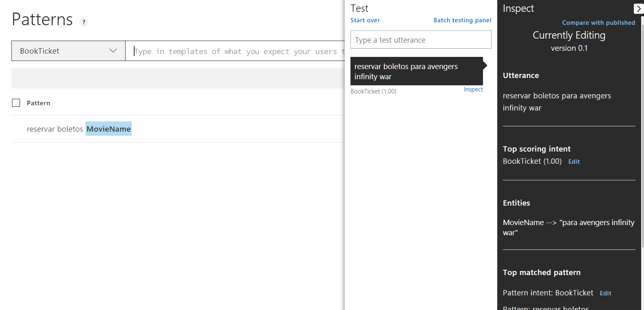This screenshot has width=644, height=310.
Task: Click the Pattern column header
Action: click(39, 103)
